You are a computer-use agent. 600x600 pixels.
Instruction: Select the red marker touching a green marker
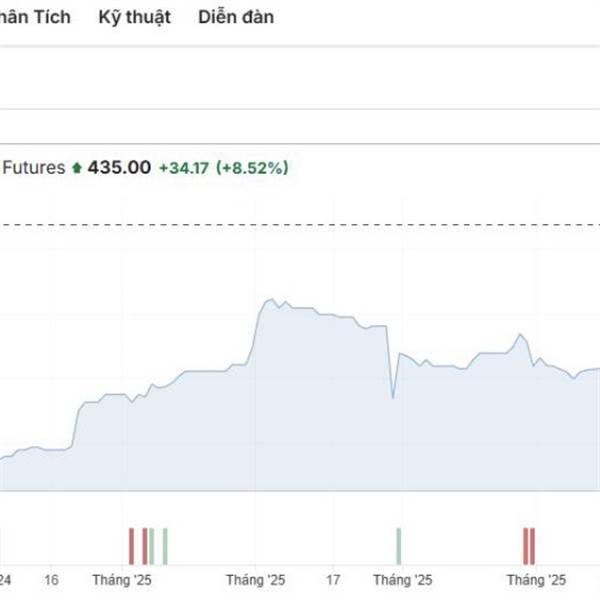pos(145,546)
